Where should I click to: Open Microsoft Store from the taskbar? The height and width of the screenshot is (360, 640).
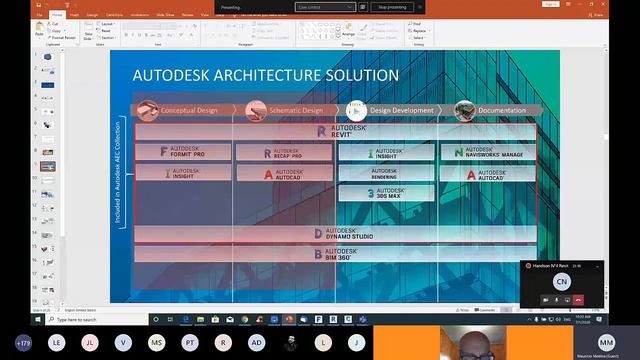215,320
